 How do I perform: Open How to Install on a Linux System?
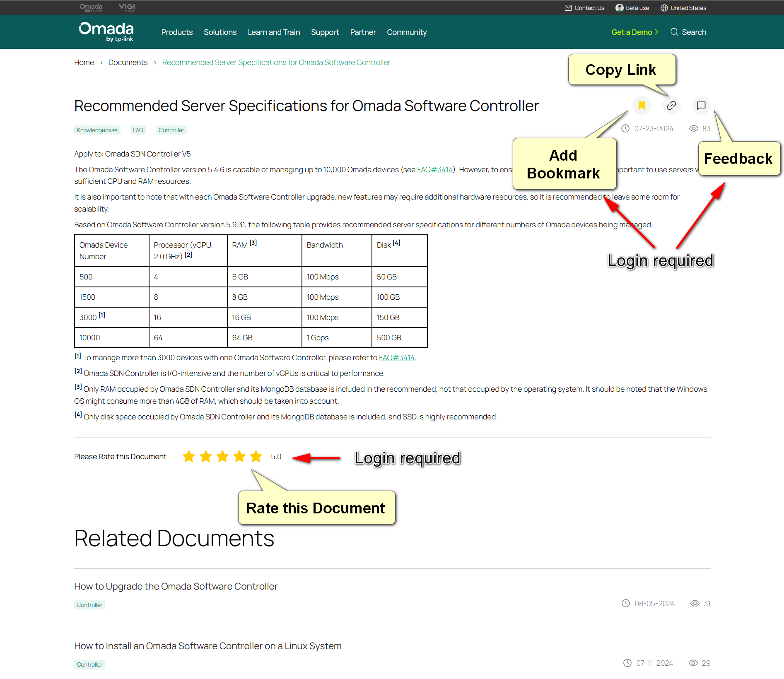point(208,646)
